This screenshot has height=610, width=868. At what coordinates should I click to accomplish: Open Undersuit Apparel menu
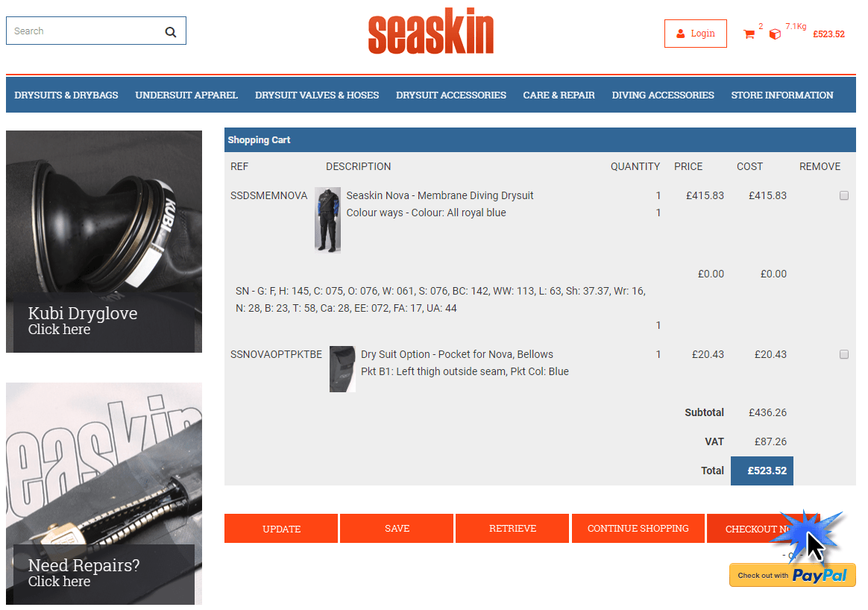point(186,95)
